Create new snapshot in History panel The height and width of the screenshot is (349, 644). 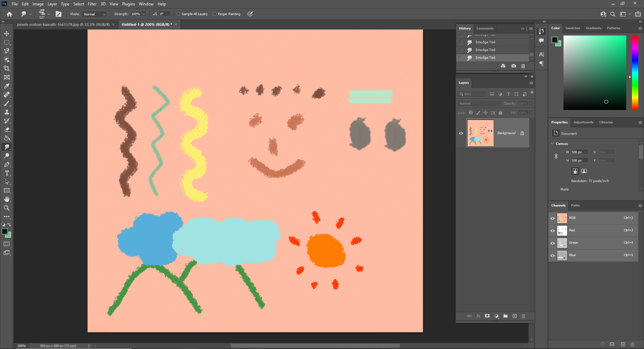[514, 66]
